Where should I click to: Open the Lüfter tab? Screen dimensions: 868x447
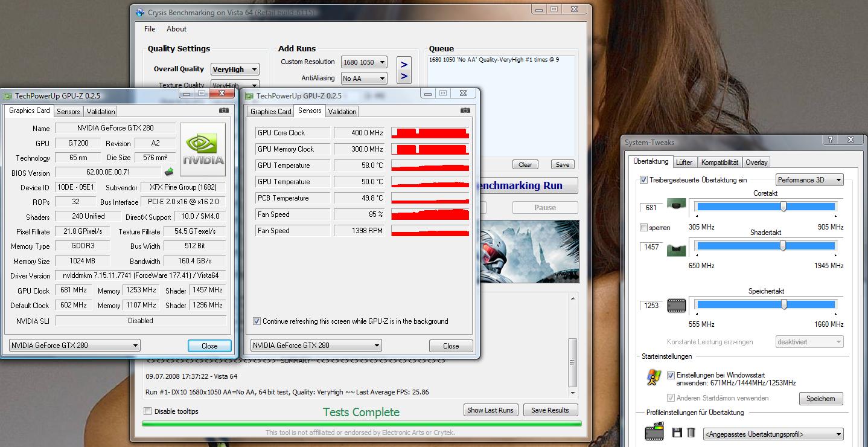(x=684, y=162)
